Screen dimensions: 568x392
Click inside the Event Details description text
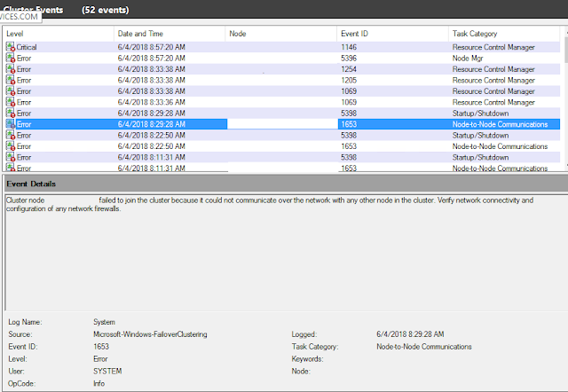pyautogui.click(x=270, y=205)
